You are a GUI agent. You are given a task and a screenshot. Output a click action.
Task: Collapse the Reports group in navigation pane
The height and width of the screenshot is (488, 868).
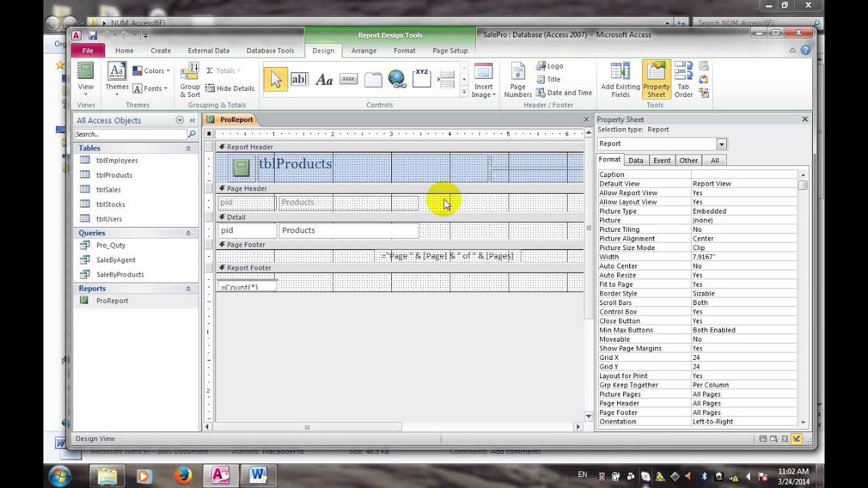(188, 288)
